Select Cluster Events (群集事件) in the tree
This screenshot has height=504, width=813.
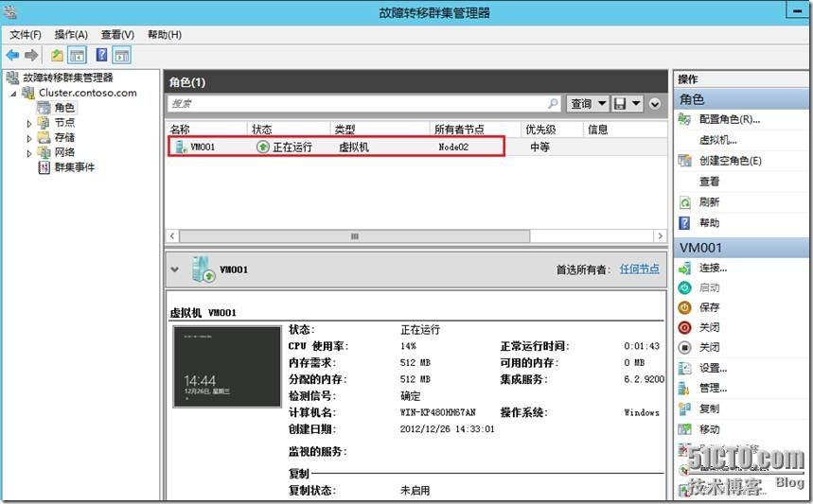[x=75, y=167]
